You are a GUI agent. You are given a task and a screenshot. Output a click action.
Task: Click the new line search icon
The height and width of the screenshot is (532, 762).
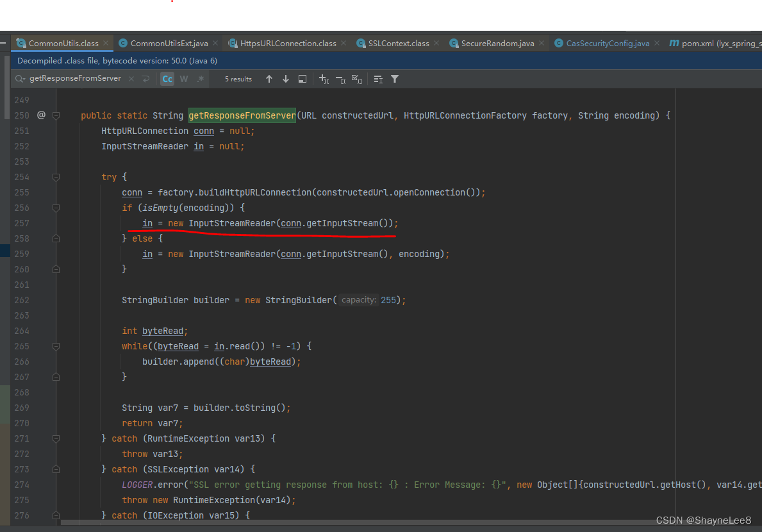coord(145,79)
